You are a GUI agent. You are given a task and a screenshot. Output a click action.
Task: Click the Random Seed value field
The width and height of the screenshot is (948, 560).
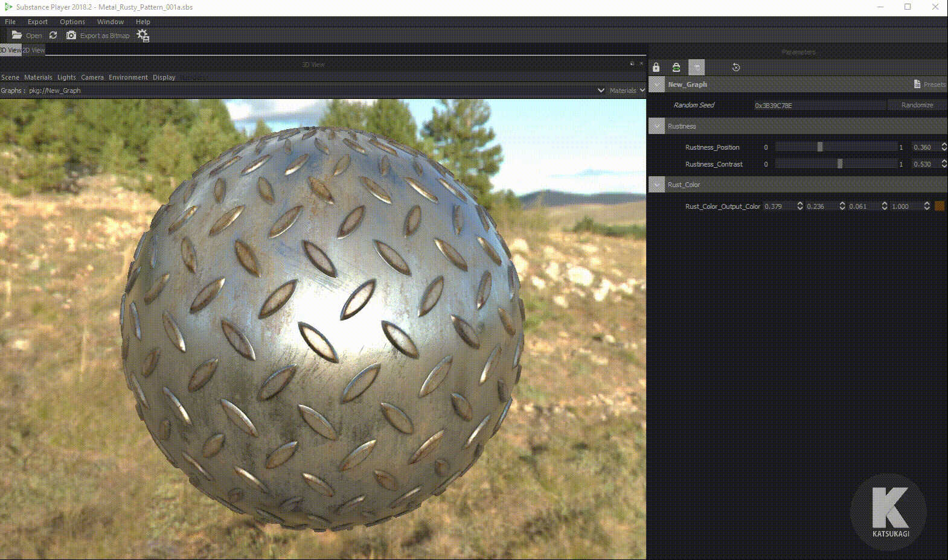point(820,106)
